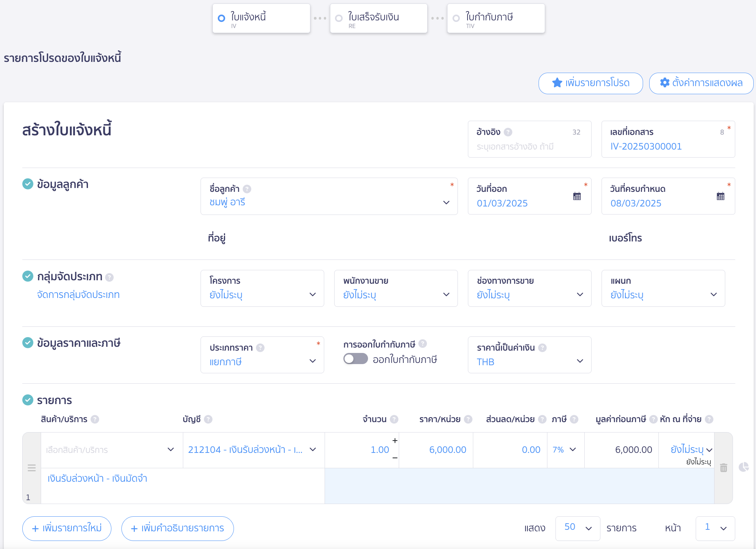Increase quantity with plus stepper
The width and height of the screenshot is (756, 549).
395,441
